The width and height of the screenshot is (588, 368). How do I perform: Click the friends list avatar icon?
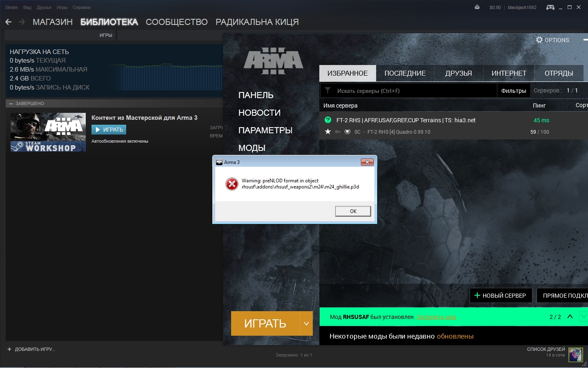pyautogui.click(x=576, y=354)
